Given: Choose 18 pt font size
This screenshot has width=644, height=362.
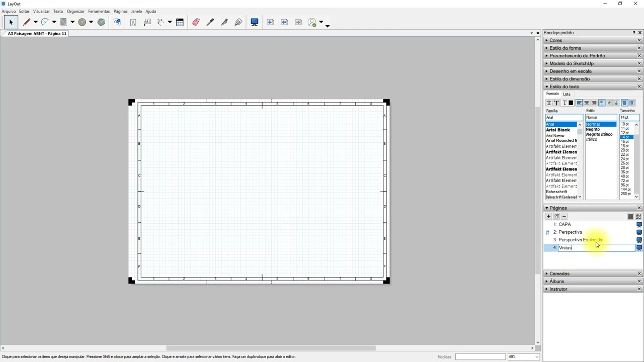Looking at the screenshot, I should (x=625, y=146).
